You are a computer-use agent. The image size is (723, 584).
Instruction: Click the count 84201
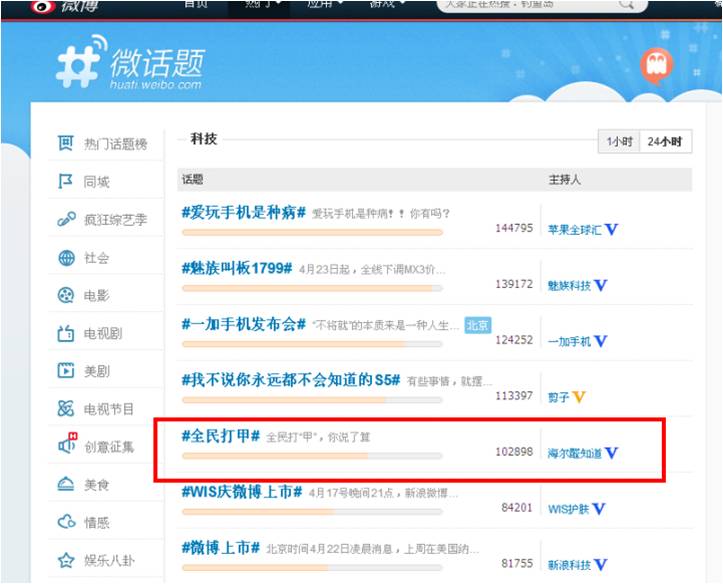click(516, 507)
